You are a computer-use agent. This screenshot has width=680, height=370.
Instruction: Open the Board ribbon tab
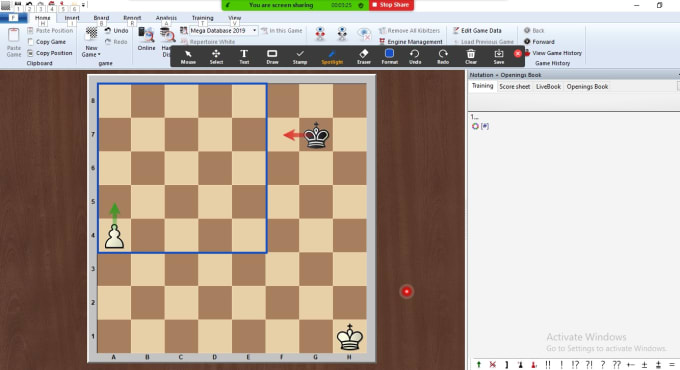[x=101, y=18]
